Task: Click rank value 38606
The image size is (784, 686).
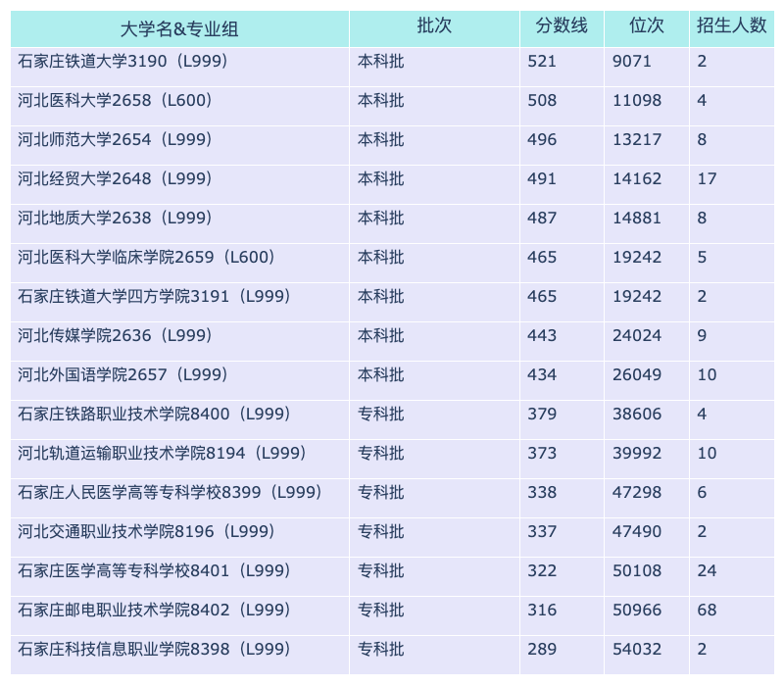Action: (x=637, y=414)
